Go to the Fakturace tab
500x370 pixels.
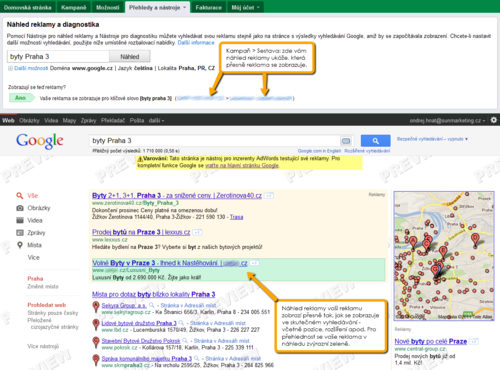coord(209,7)
